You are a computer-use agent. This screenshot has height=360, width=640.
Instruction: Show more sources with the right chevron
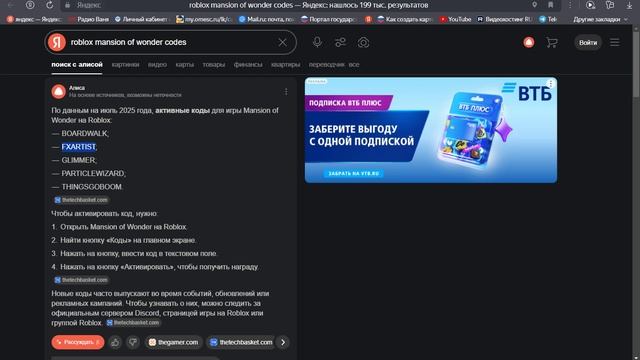[x=283, y=342]
